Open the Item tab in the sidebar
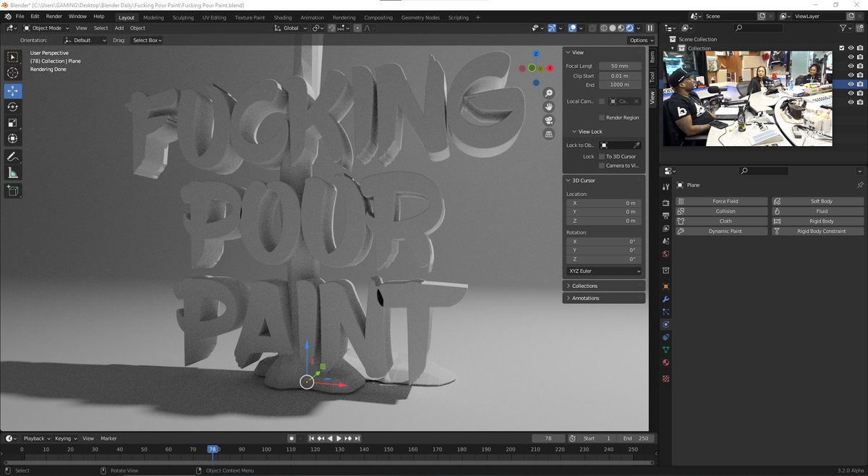 pyautogui.click(x=652, y=56)
